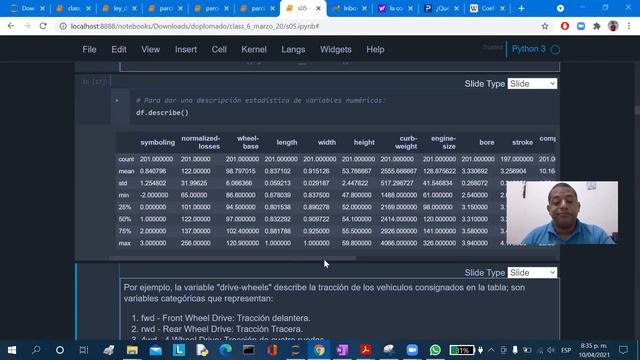The height and width of the screenshot is (360, 640).
Task: Switch to the Wikipedia 'Coef' tab
Action: (x=487, y=8)
